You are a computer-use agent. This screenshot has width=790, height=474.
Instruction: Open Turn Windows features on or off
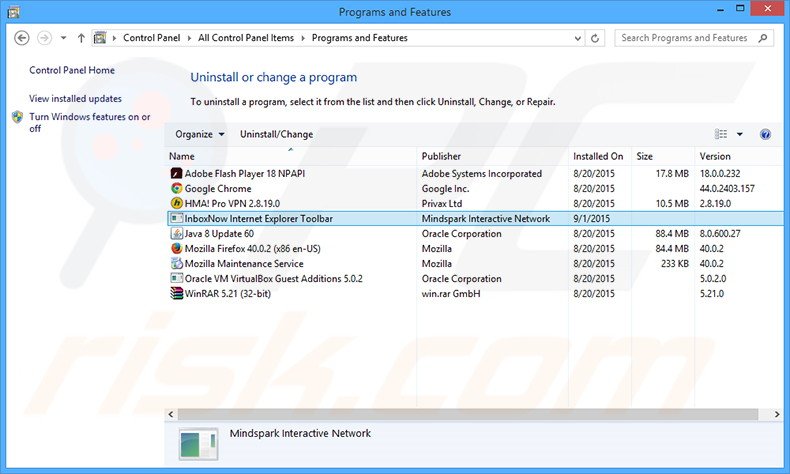tap(90, 122)
